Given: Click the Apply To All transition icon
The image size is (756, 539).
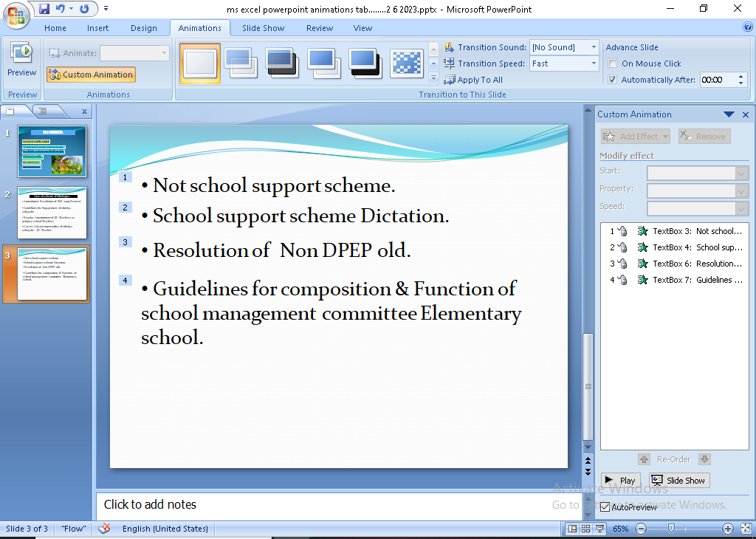Looking at the screenshot, I should 449,80.
